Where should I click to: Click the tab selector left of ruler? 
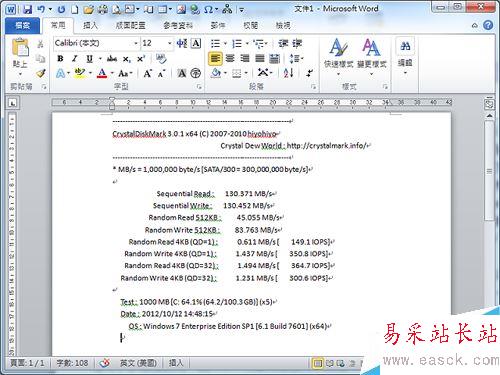(x=13, y=104)
